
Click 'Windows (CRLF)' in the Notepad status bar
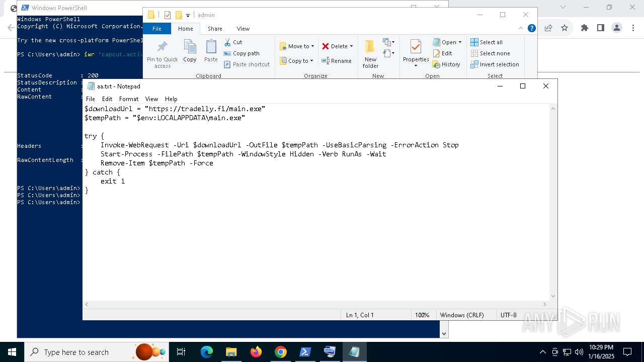tap(462, 315)
